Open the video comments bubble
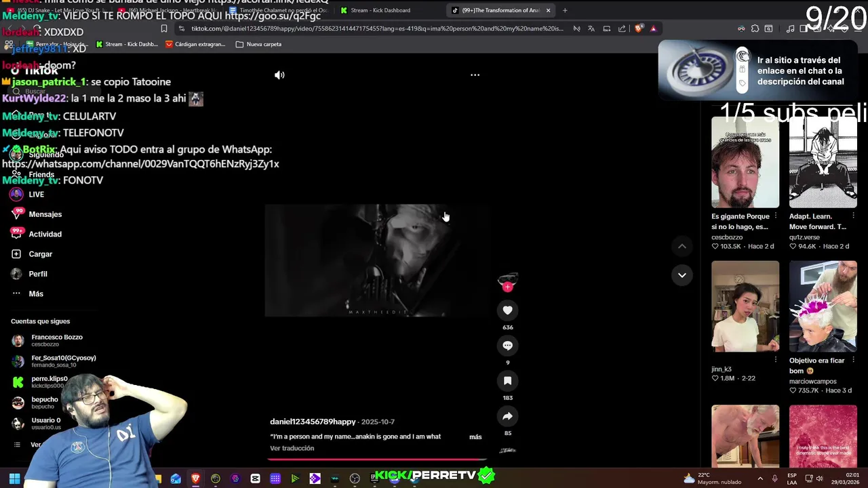 (507, 346)
